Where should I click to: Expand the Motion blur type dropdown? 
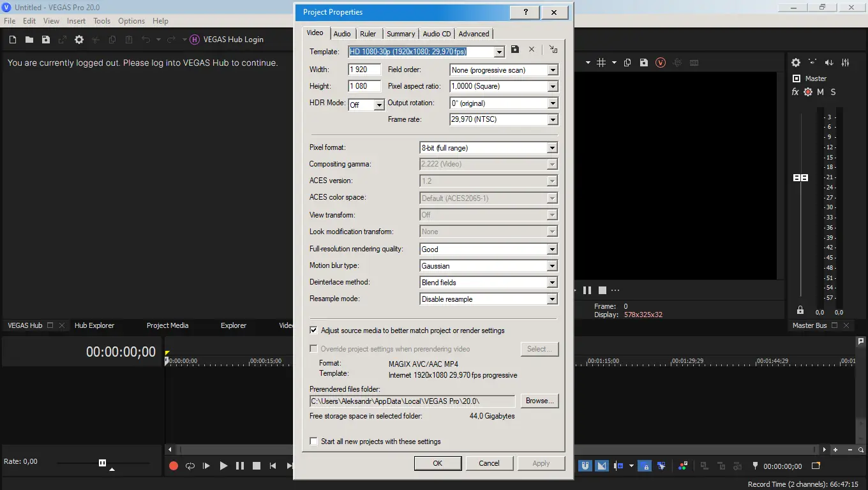point(553,266)
